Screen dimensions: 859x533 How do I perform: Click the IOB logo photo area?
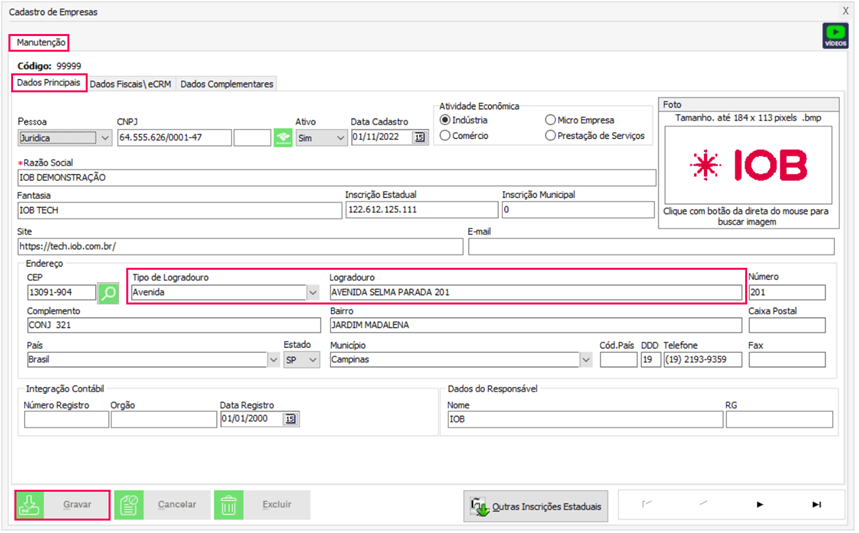(x=747, y=165)
